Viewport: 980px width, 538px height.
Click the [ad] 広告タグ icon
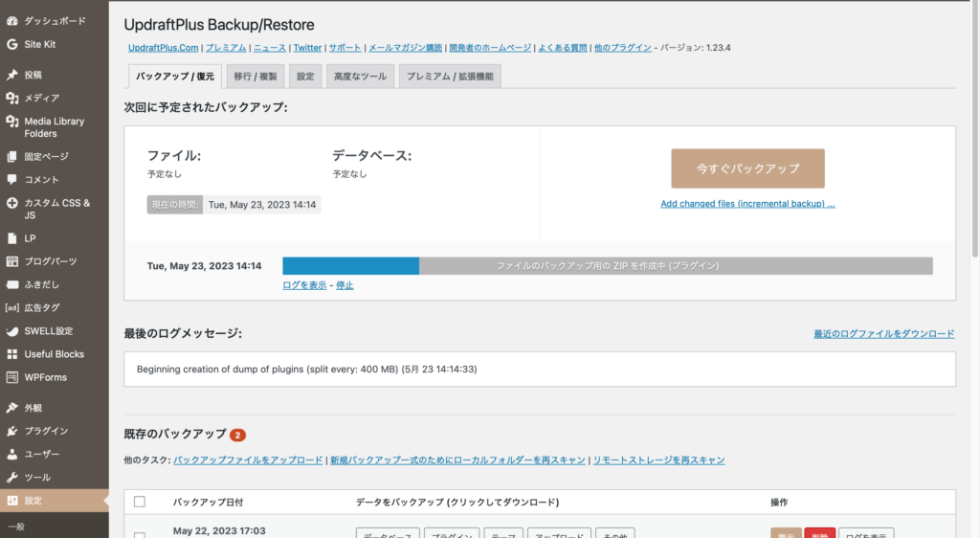click(x=11, y=307)
